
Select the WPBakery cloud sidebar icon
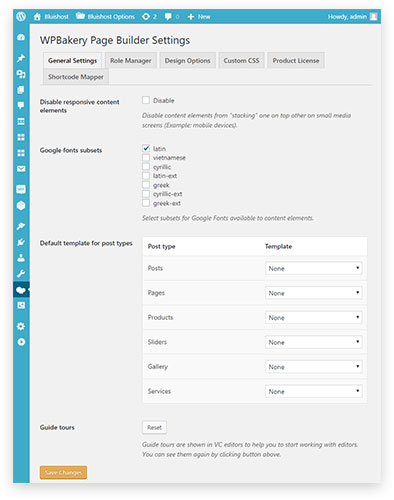point(21,290)
